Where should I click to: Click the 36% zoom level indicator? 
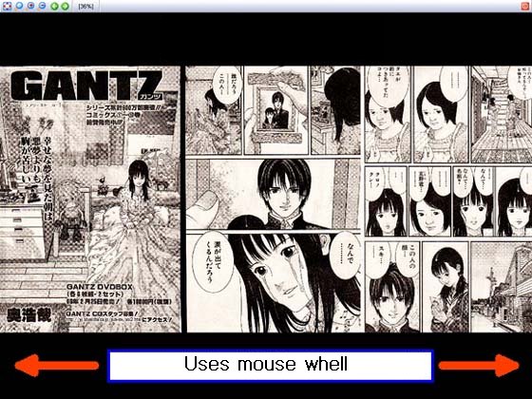(85, 6)
